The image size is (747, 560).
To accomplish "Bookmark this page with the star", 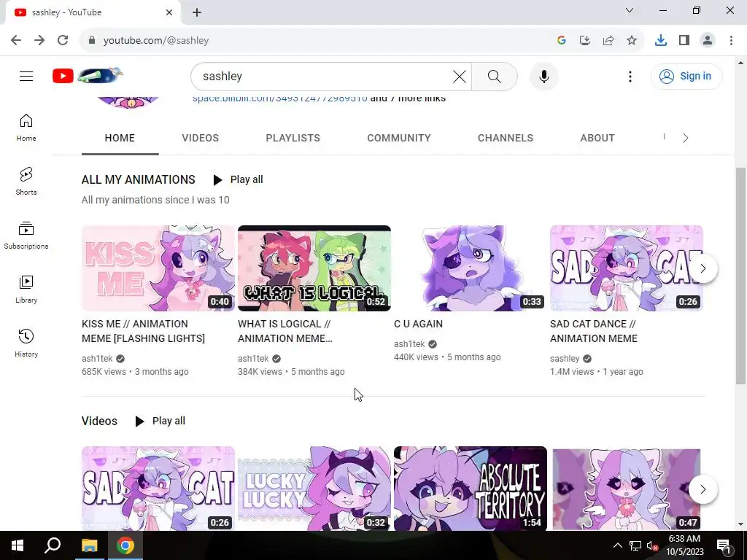I will tap(632, 41).
